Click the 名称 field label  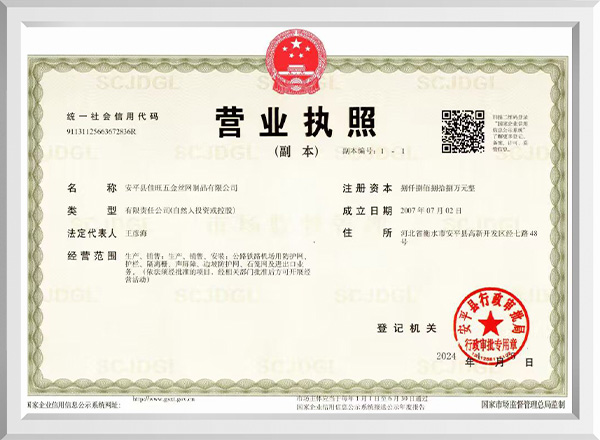[92, 188]
